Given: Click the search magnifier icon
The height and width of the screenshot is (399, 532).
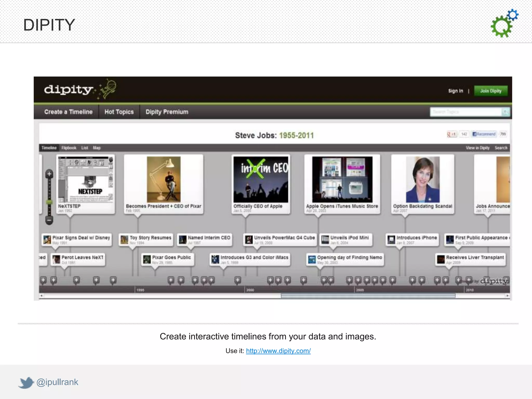Looking at the screenshot, I should pos(506,112).
